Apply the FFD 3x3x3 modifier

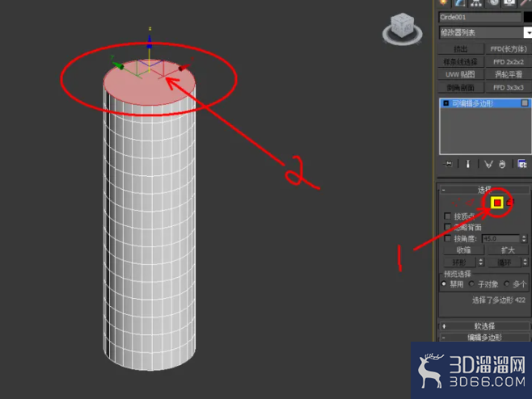509,87
